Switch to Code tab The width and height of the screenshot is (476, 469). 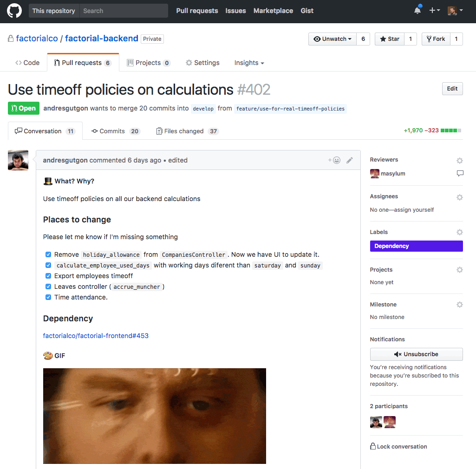coord(27,63)
